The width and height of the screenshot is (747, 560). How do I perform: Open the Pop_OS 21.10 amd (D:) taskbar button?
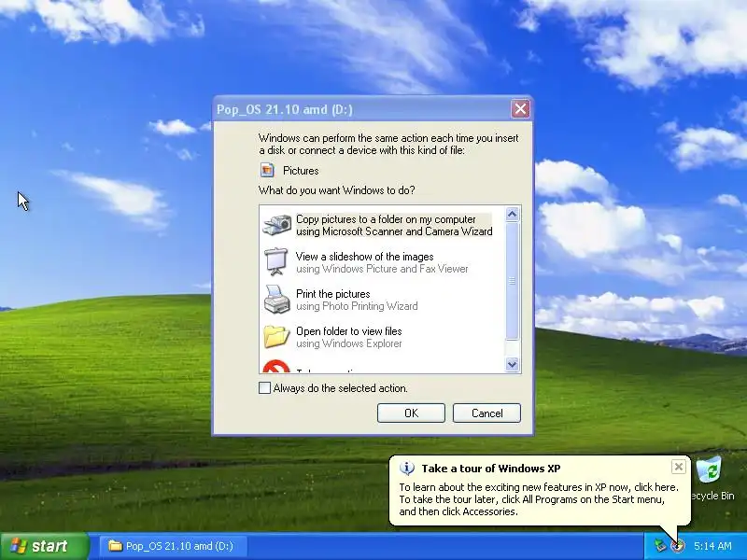point(175,546)
